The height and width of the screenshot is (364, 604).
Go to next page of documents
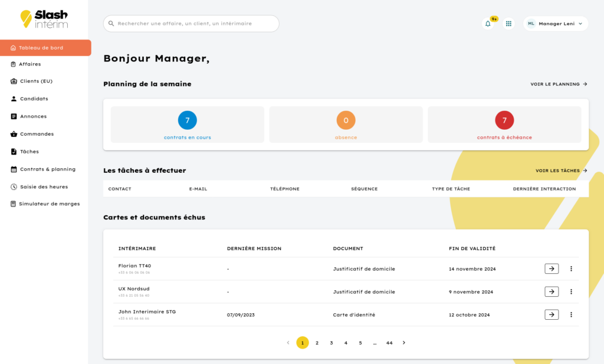[x=404, y=343]
